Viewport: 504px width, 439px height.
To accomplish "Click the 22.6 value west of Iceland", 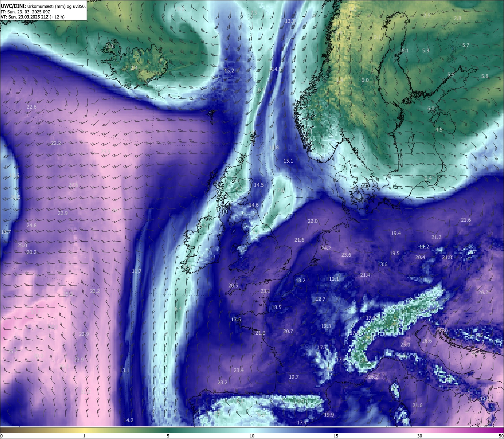I will pyautogui.click(x=31, y=107).
